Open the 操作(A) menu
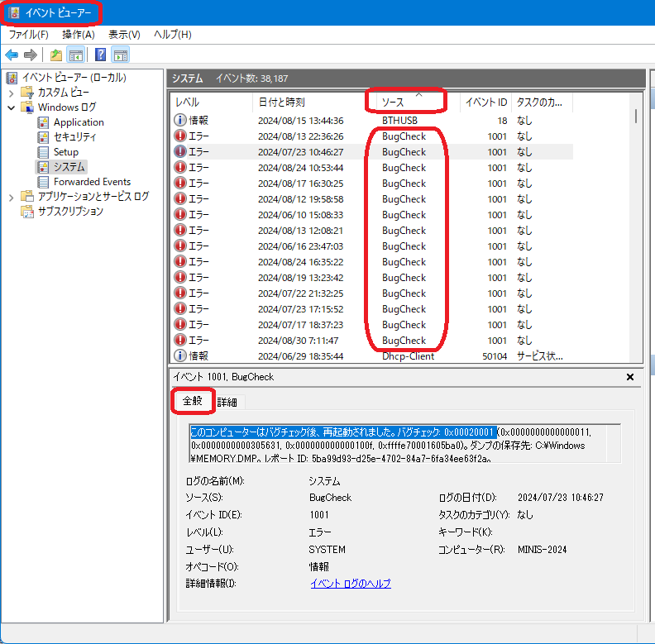 click(x=78, y=35)
